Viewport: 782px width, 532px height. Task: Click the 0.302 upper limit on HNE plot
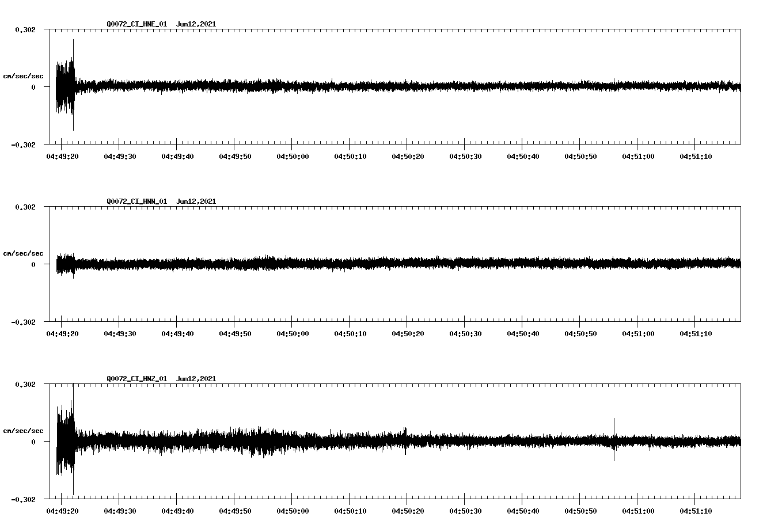(x=25, y=29)
